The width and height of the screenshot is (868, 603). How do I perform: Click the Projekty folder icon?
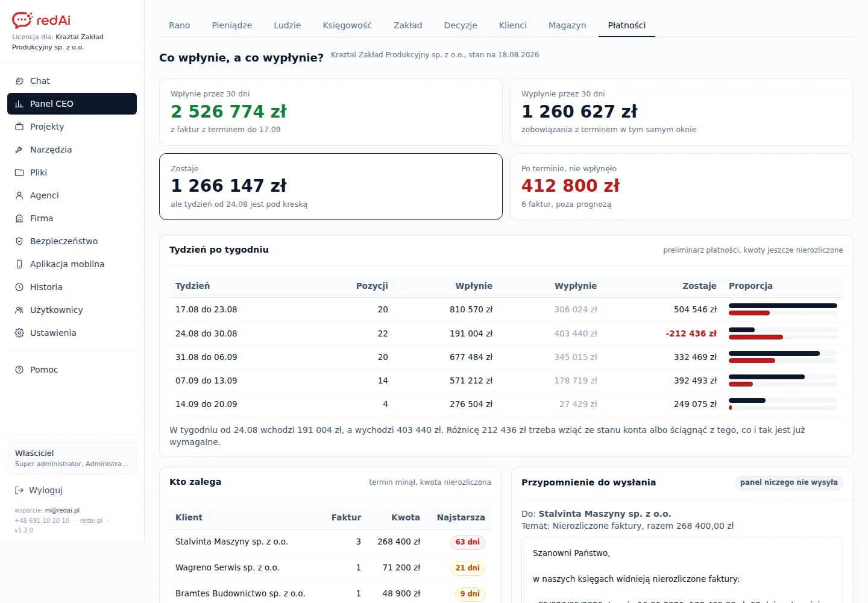(19, 127)
